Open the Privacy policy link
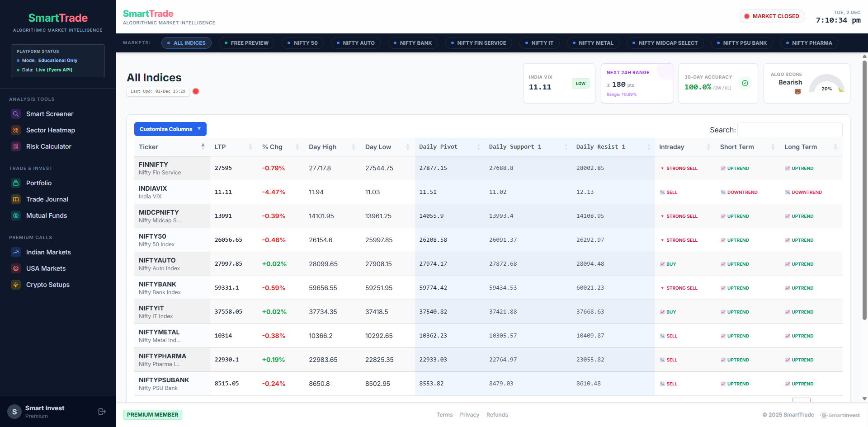This screenshot has width=868, height=427. click(469, 414)
